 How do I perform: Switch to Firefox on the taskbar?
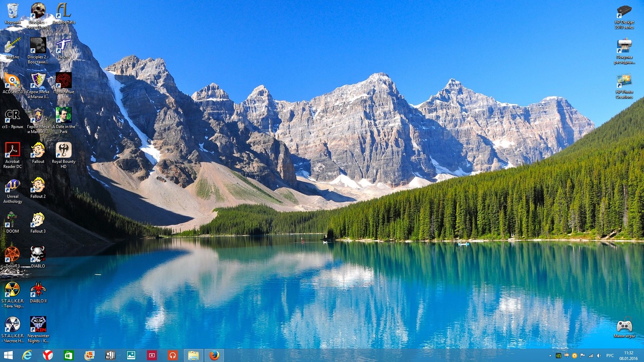pos(214,355)
